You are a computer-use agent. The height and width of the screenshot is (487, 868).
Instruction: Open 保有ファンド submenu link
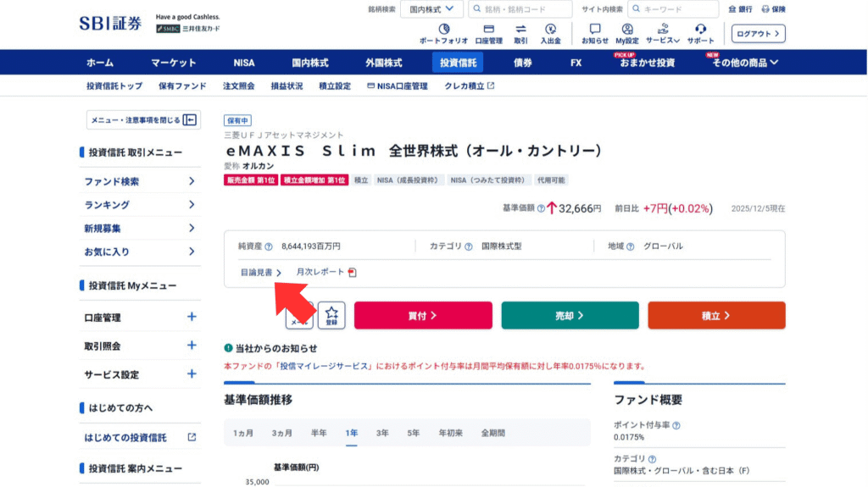point(182,86)
